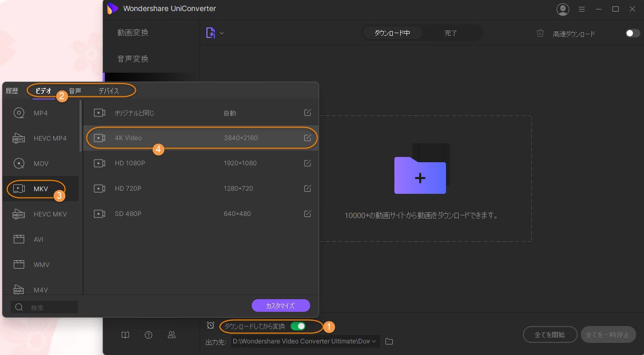Viewport: 644px width, 355px height.
Task: Open the hamburger menu in title bar
Action: 582,9
